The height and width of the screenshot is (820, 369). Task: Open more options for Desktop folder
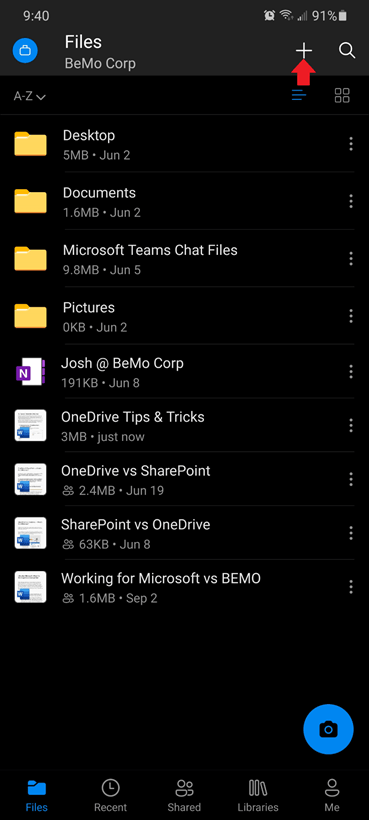click(351, 144)
